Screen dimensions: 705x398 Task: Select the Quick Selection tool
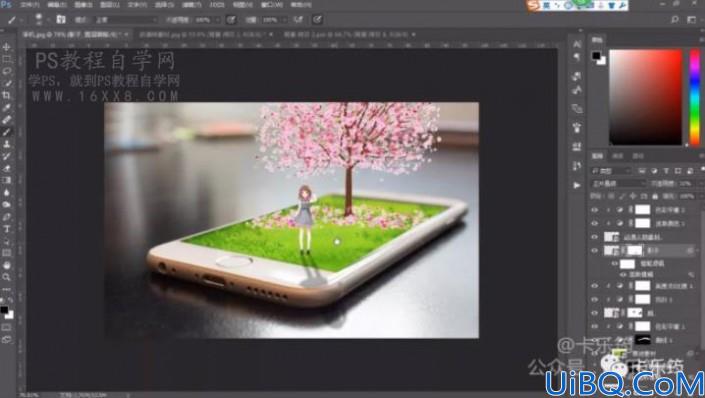6,83
